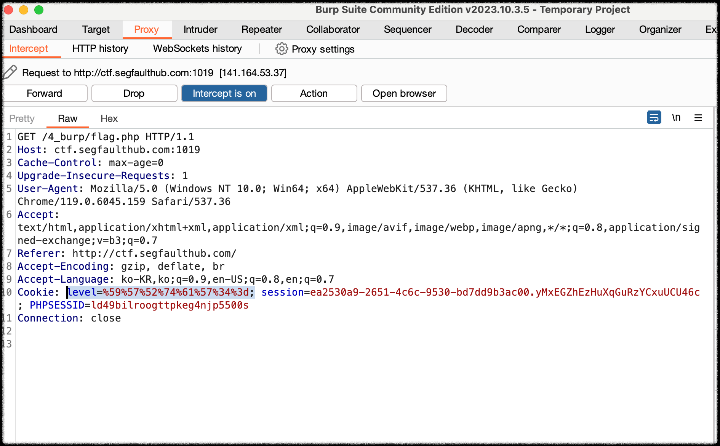
Task: Open the WebSockets history sub-tab
Action: click(x=197, y=49)
